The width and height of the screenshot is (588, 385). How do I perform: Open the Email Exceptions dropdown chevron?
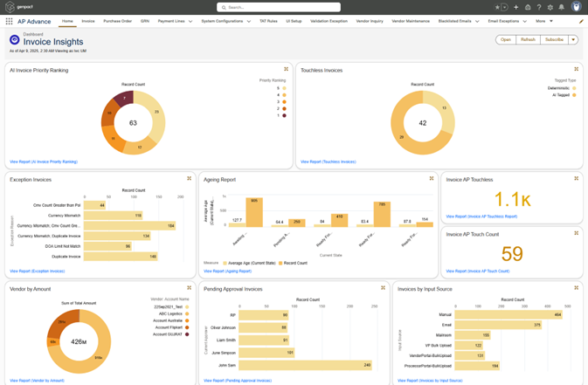pos(525,21)
